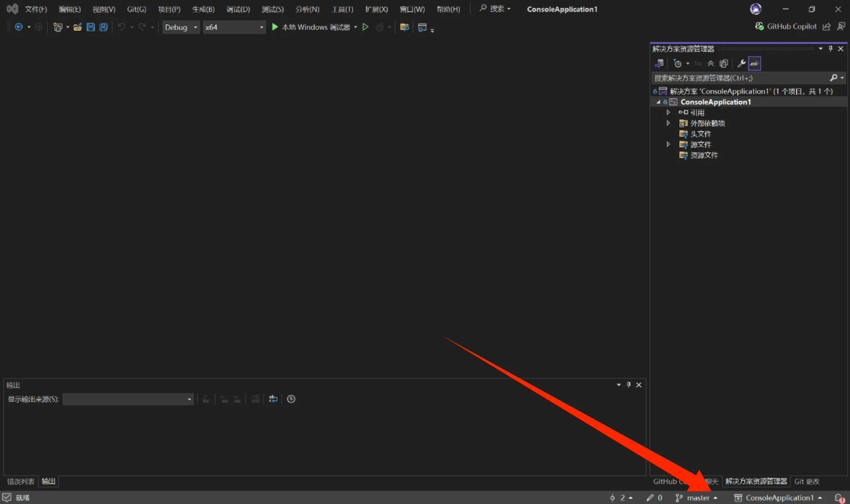The image size is (850, 504).
Task: Click Collapse All icon in Solution Explorer toolbar
Action: (x=710, y=63)
